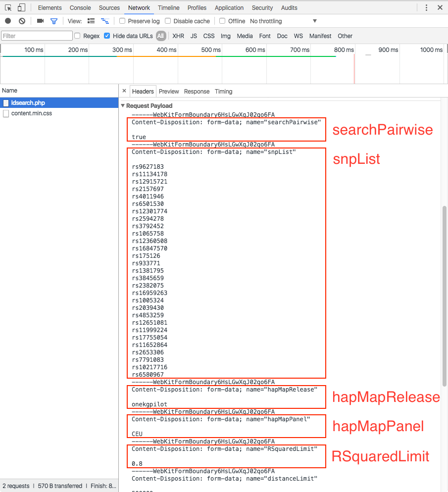Select the content.min.css request
The width and height of the screenshot is (448, 492).
[x=33, y=113]
